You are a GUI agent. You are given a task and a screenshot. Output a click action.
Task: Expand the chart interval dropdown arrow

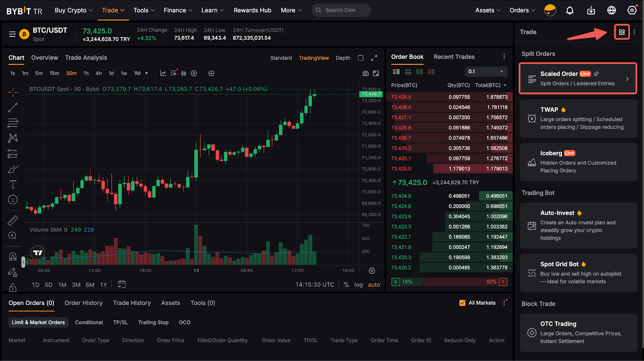(147, 73)
